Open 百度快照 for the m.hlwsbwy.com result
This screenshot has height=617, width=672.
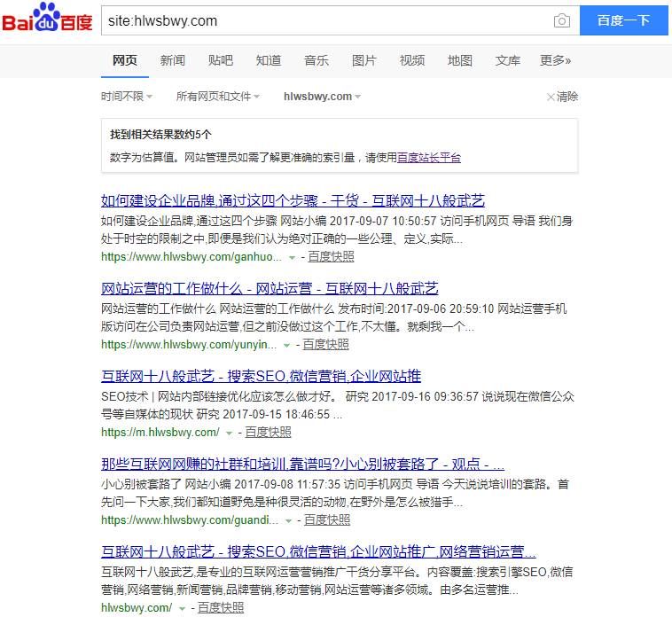point(268,433)
